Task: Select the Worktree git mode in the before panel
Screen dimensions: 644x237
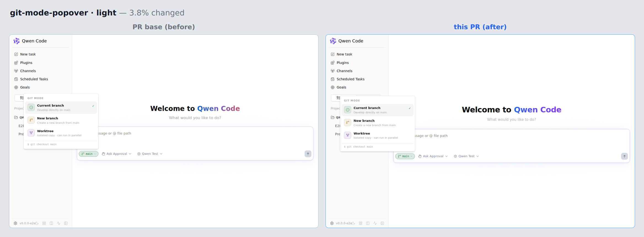Action: coord(61,133)
